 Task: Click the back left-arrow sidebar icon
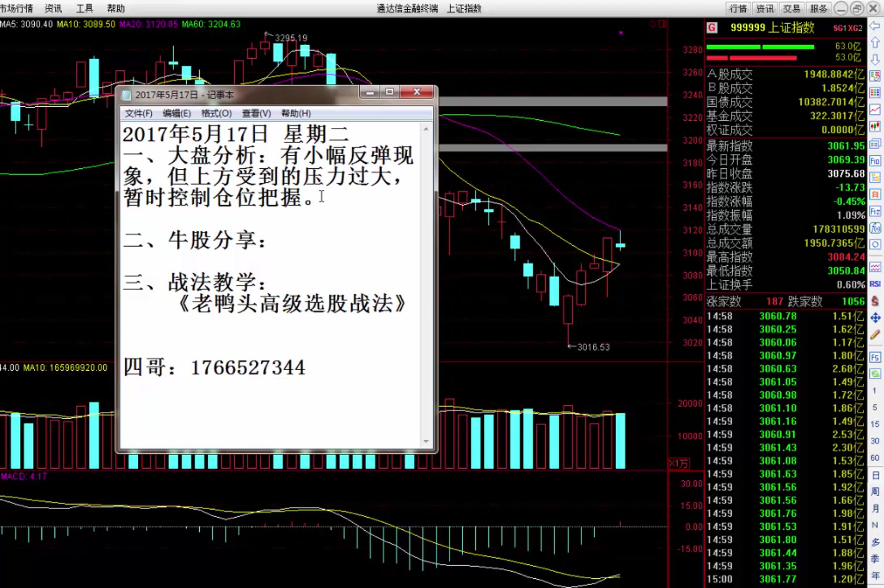(875, 26)
